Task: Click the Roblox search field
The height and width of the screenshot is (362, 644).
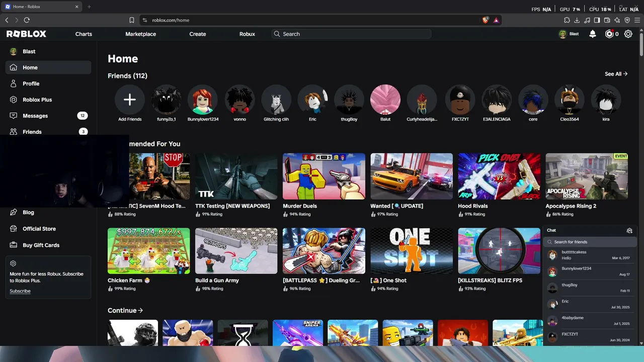Action: (352, 34)
